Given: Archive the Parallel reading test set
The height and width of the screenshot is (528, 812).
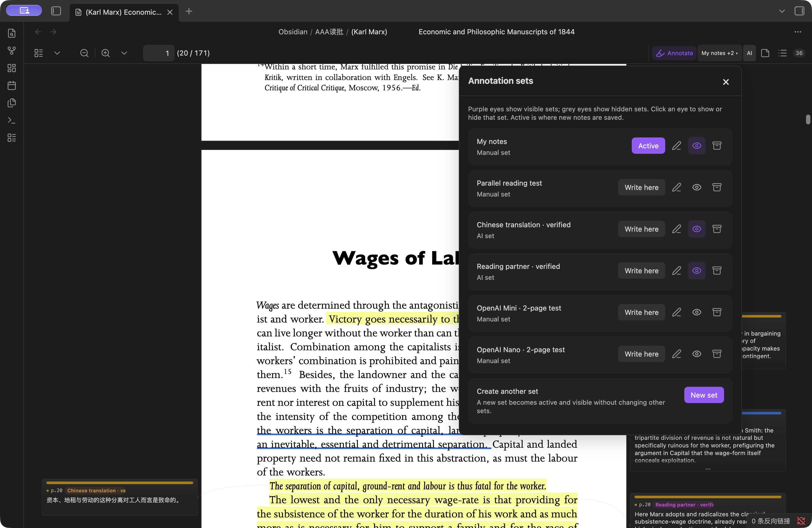Looking at the screenshot, I should point(717,187).
